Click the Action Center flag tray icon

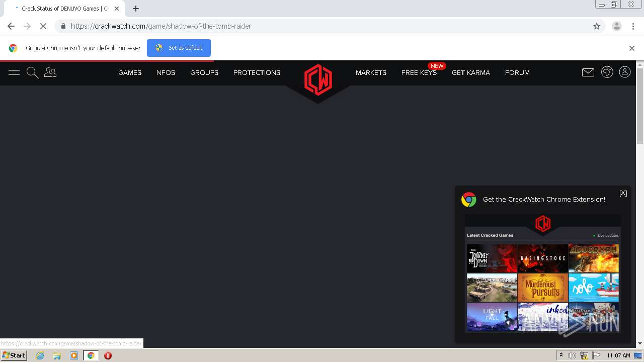coord(597,355)
